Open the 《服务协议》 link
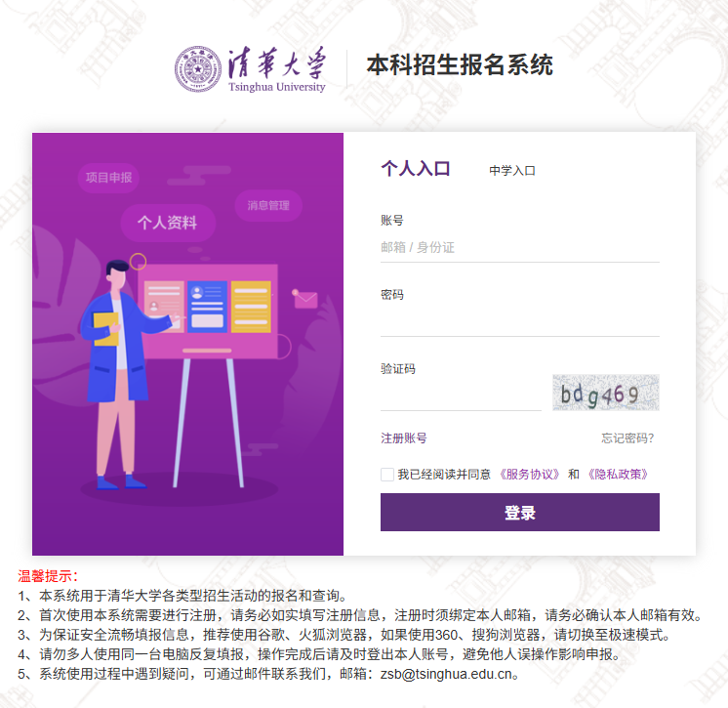Screen dimensions: 728x708 point(529,475)
